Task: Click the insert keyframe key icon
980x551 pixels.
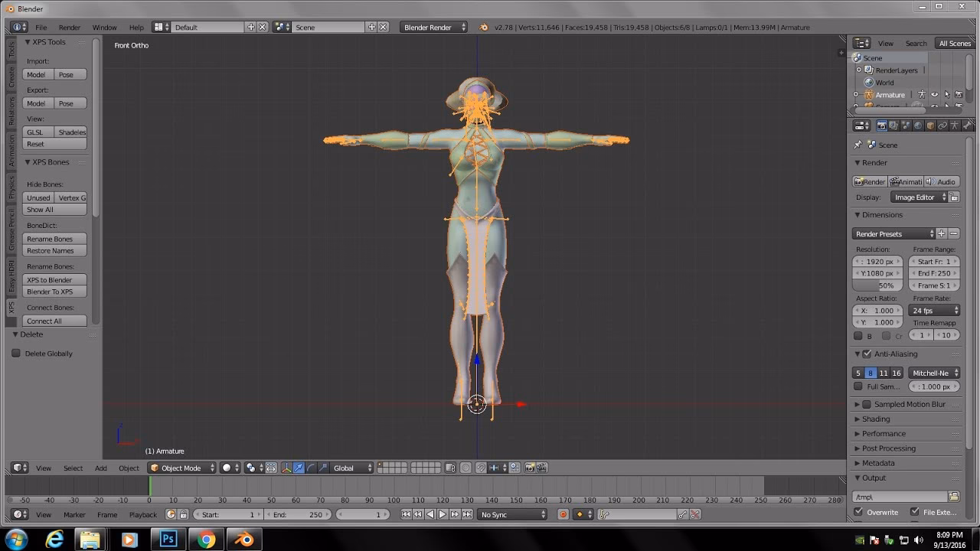Action: click(682, 514)
